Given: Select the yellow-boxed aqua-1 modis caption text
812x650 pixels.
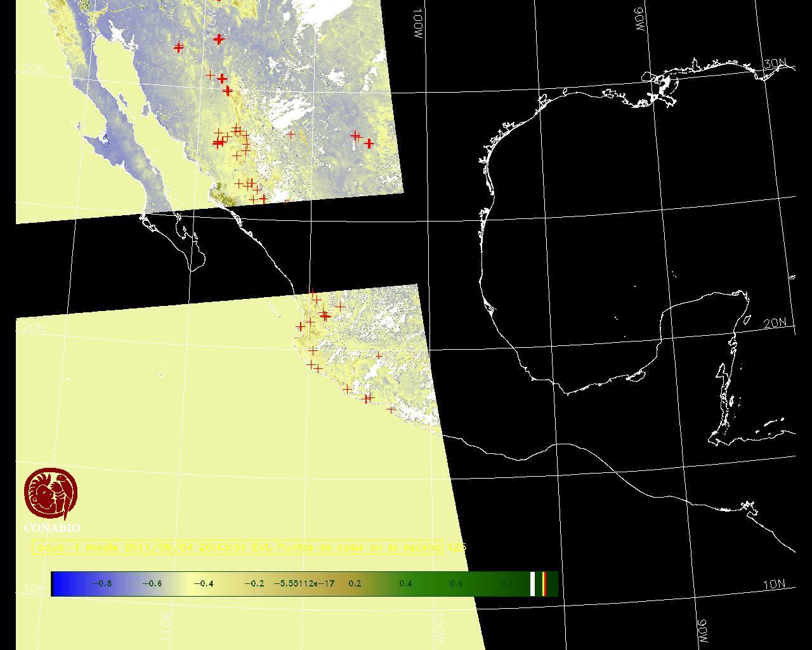Looking at the screenshot, I should [237, 547].
